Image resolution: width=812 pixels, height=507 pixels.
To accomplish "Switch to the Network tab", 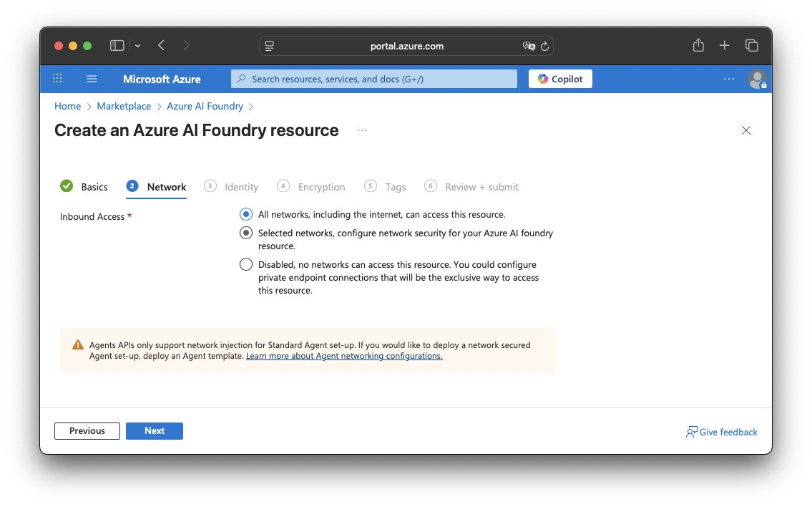I will click(157, 187).
